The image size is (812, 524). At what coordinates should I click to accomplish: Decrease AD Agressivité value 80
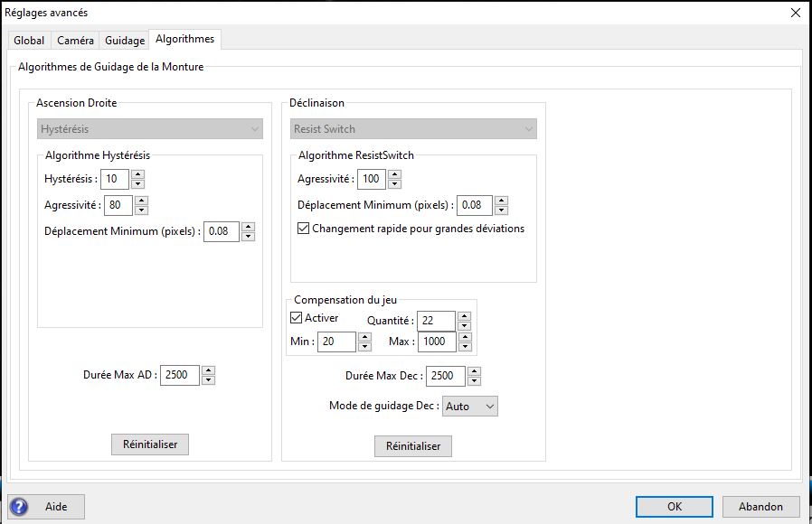(x=141, y=210)
